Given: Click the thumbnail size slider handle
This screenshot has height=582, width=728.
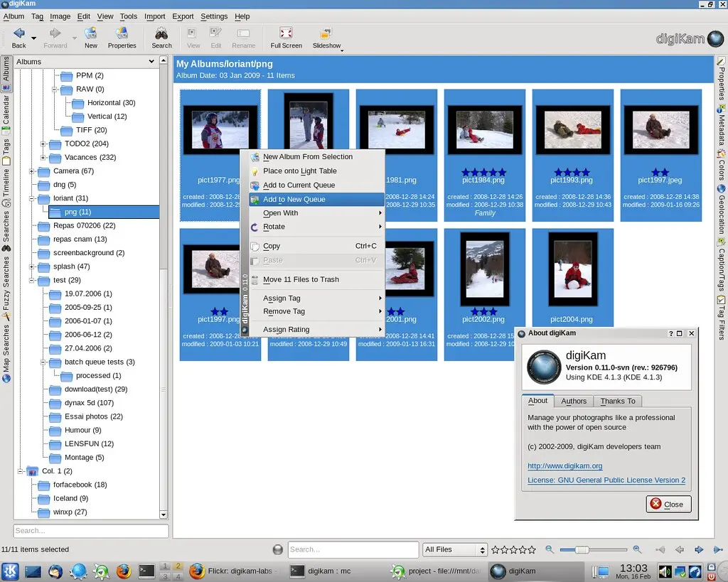Looking at the screenshot, I should [582, 549].
